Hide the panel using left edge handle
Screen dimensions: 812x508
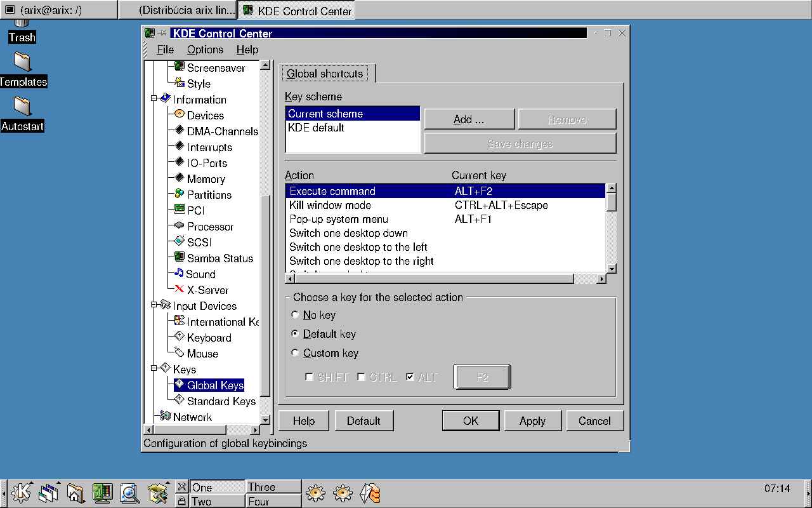click(x=3, y=492)
